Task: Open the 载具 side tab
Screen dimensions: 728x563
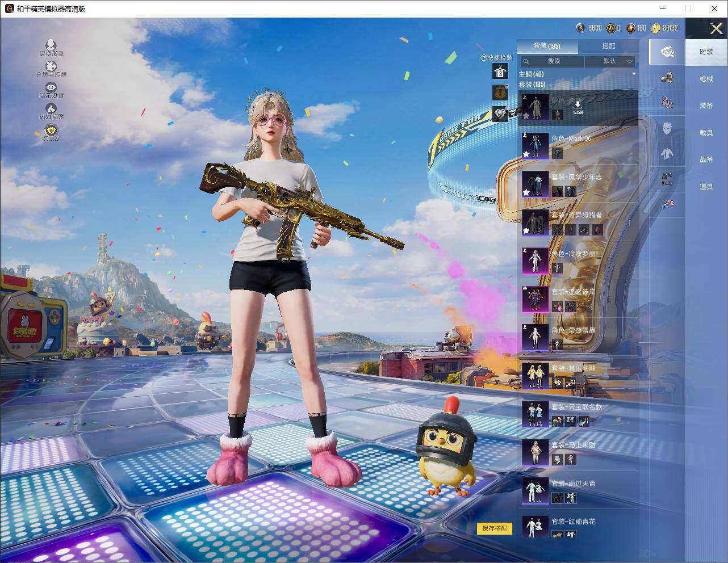Action: click(706, 133)
